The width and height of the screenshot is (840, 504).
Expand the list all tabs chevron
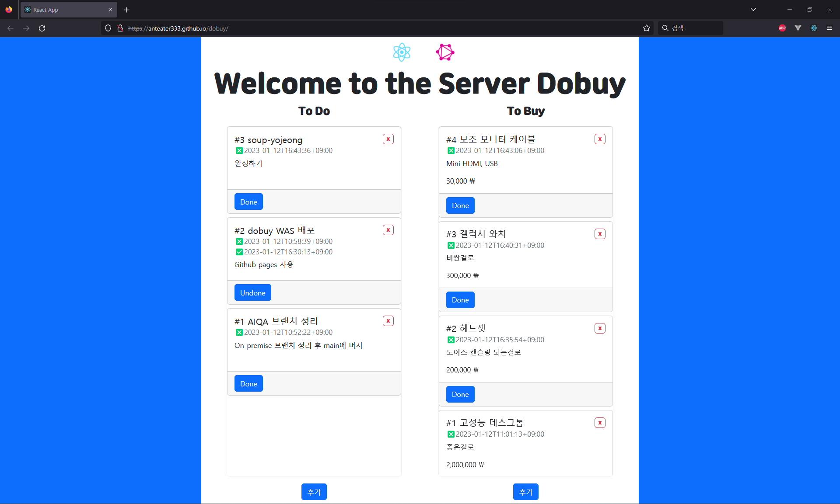753,10
